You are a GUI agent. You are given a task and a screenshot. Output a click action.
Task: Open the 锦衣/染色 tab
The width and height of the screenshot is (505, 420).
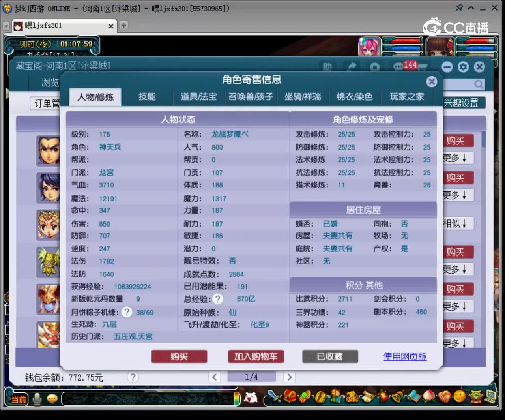pos(354,97)
